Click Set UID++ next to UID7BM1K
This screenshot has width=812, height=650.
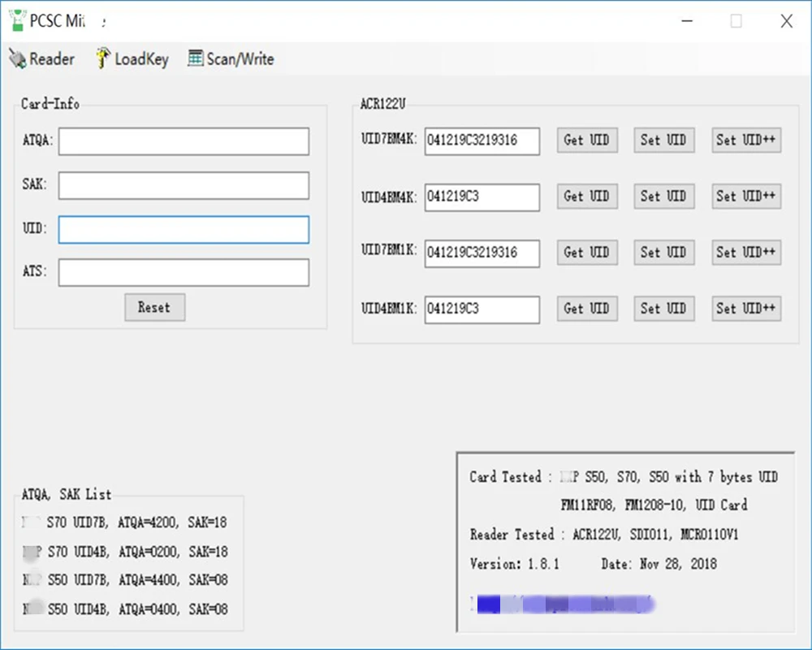click(745, 252)
